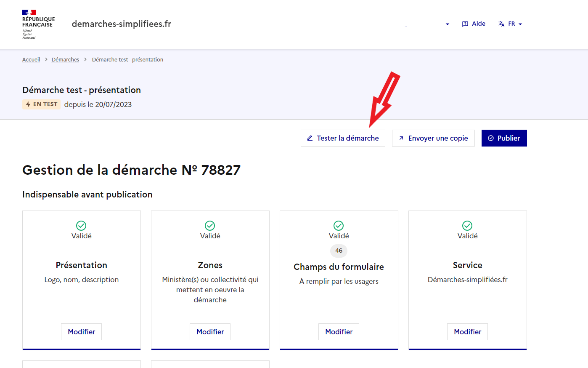Open the Accueil breadcrumb link
588x368 pixels.
click(31, 59)
